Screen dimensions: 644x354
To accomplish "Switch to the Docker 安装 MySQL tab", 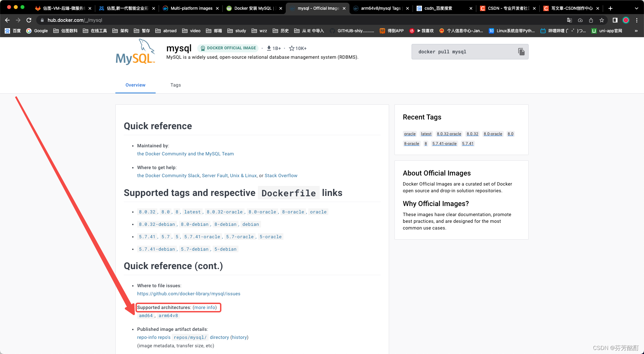I will tap(254, 8).
